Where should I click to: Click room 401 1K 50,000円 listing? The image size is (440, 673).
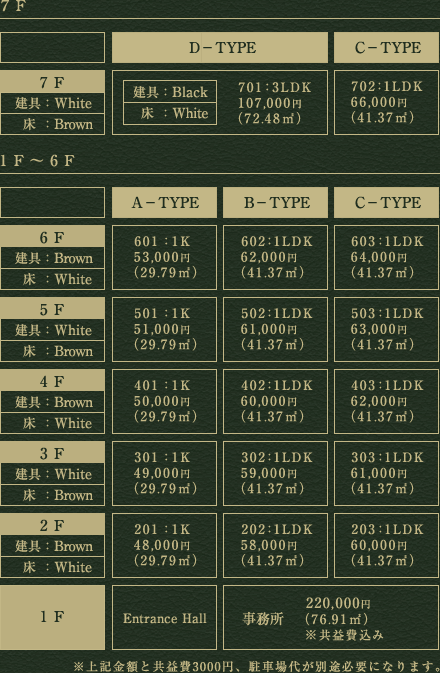click(x=164, y=402)
